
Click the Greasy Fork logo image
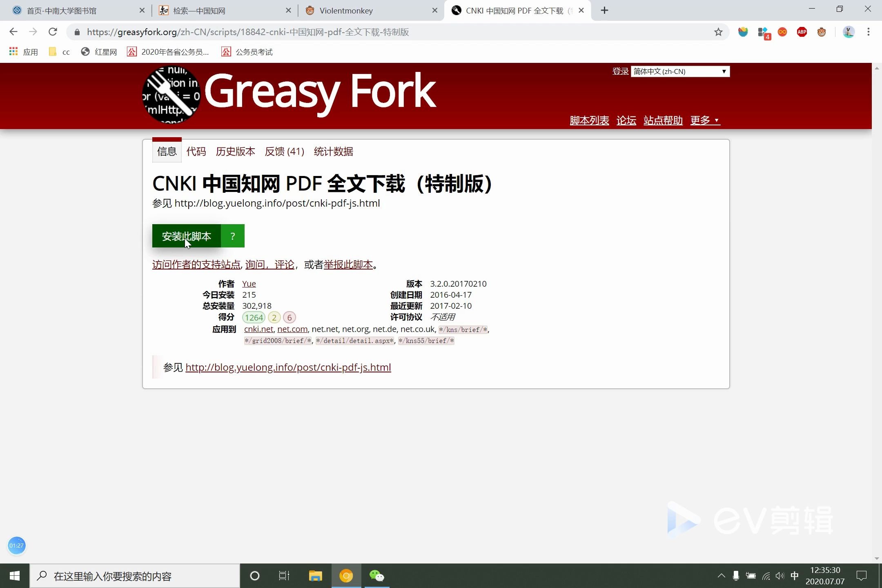pos(171,95)
